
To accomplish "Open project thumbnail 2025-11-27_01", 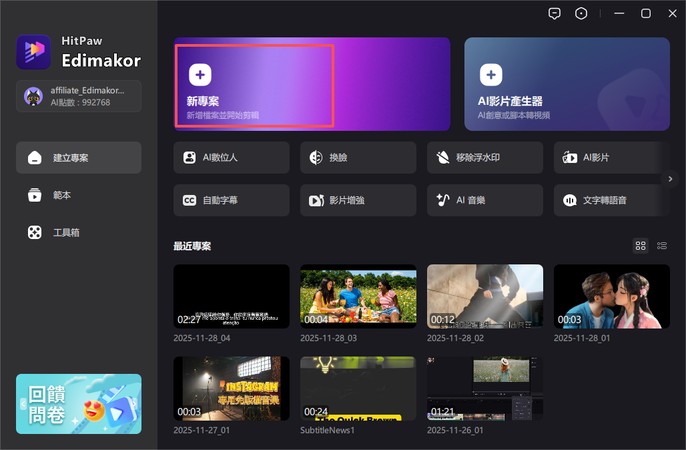I will click(x=231, y=388).
